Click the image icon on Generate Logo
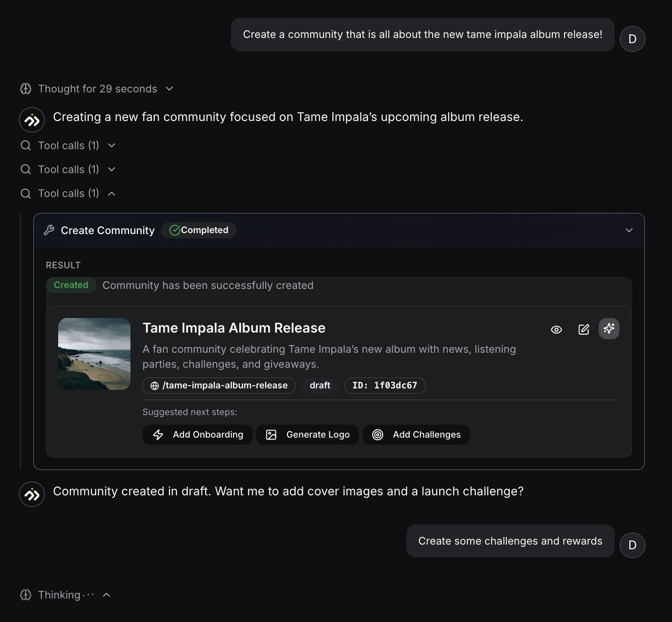Viewport: 672px width, 622px height. click(x=271, y=435)
